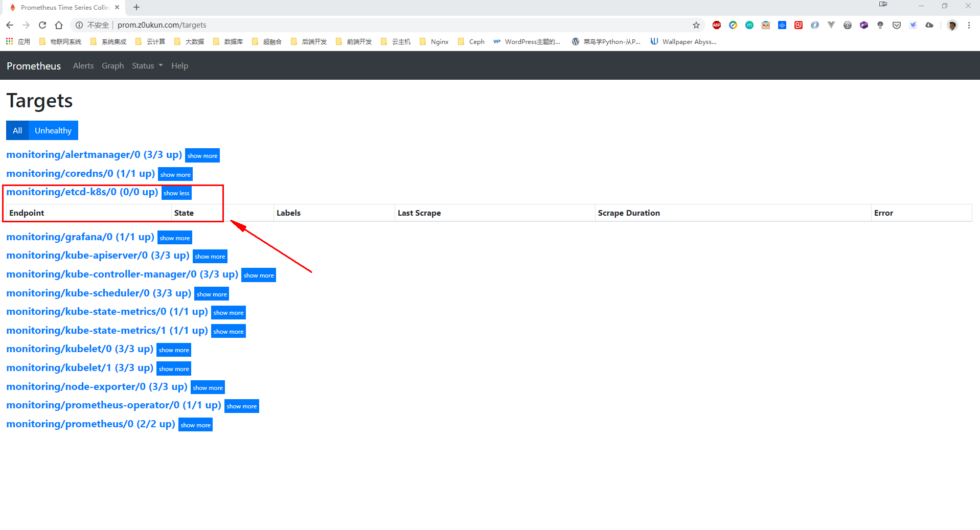
Task: Open the Help page
Action: pyautogui.click(x=180, y=66)
